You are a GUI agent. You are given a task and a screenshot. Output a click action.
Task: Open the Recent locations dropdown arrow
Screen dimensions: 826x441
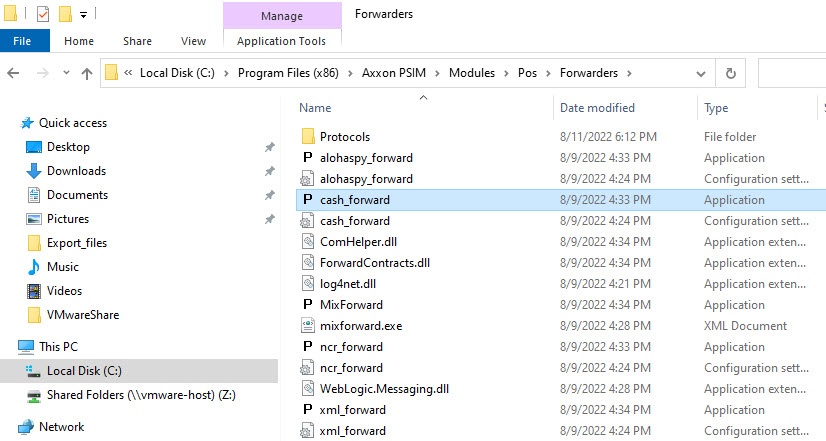tap(66, 73)
